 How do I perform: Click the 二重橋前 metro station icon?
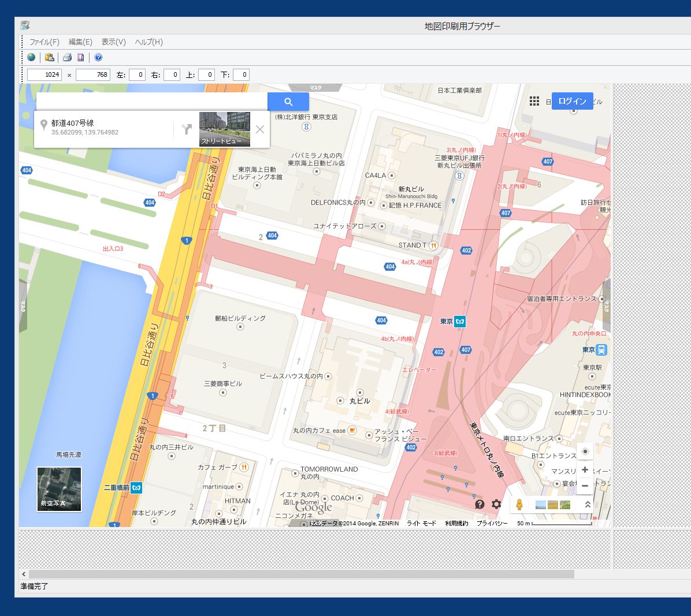tap(136, 487)
